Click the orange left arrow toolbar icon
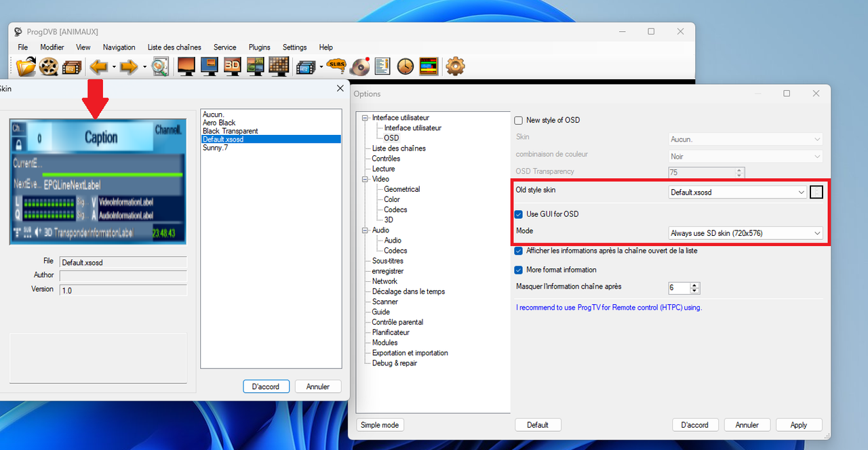This screenshot has width=868, height=450. coord(100,66)
